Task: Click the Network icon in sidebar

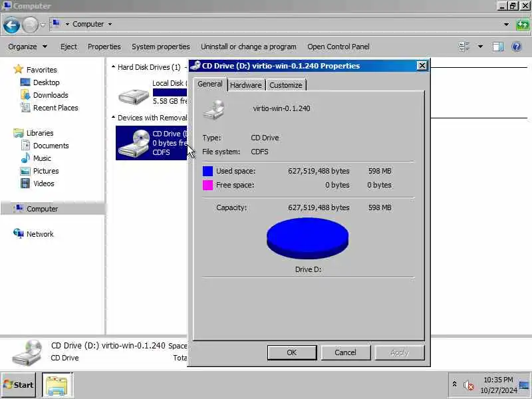Action: tap(19, 233)
